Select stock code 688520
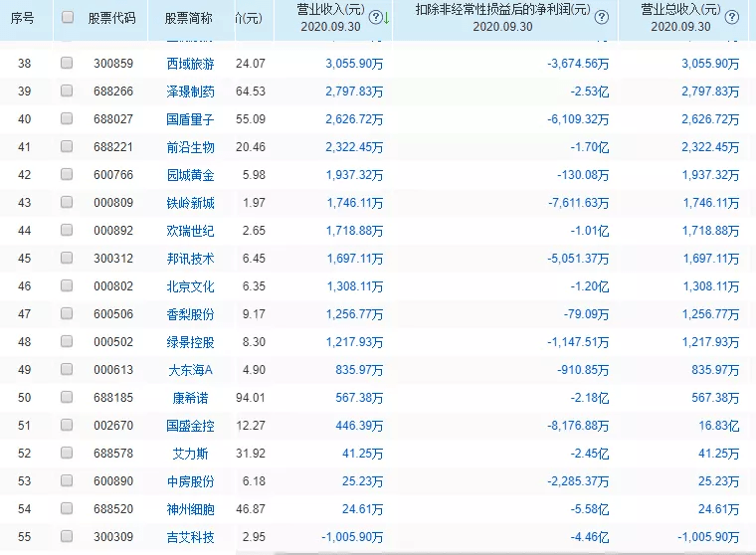The width and height of the screenshot is (756, 555). pyautogui.click(x=113, y=508)
